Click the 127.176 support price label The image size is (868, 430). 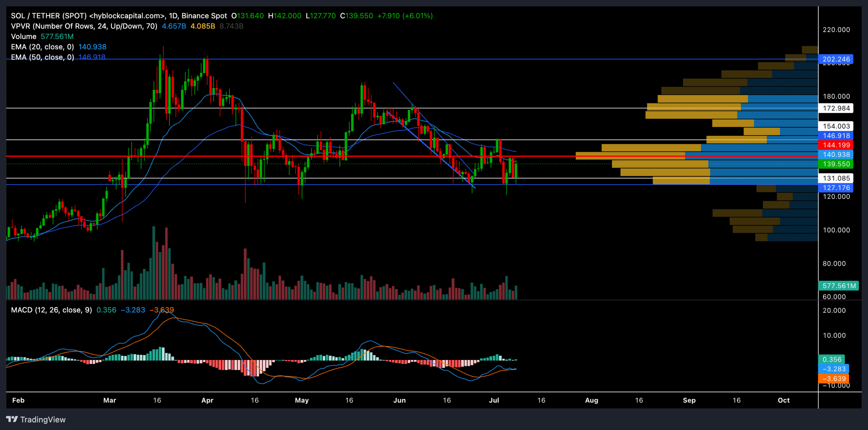click(x=836, y=188)
